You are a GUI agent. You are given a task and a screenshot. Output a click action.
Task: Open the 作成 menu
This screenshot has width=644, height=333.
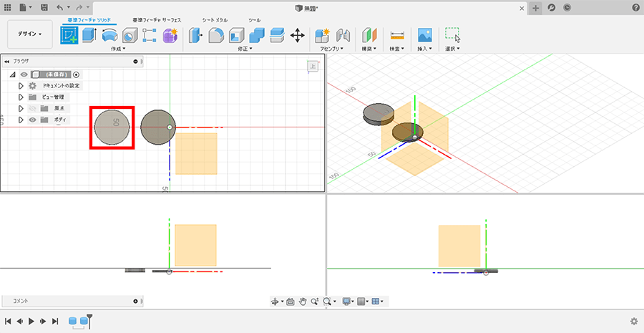point(118,49)
